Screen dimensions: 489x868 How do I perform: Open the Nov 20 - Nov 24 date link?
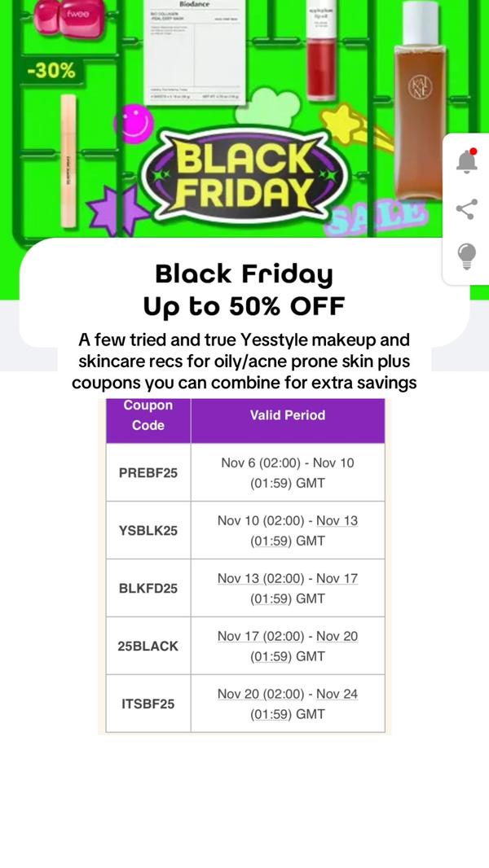click(x=288, y=704)
